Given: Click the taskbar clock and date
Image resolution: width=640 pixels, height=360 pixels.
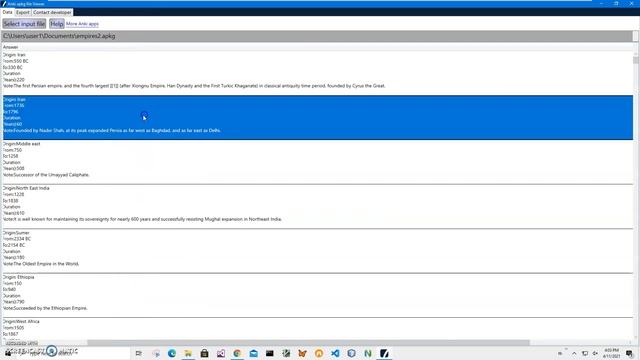Looking at the screenshot, I should point(611,353).
